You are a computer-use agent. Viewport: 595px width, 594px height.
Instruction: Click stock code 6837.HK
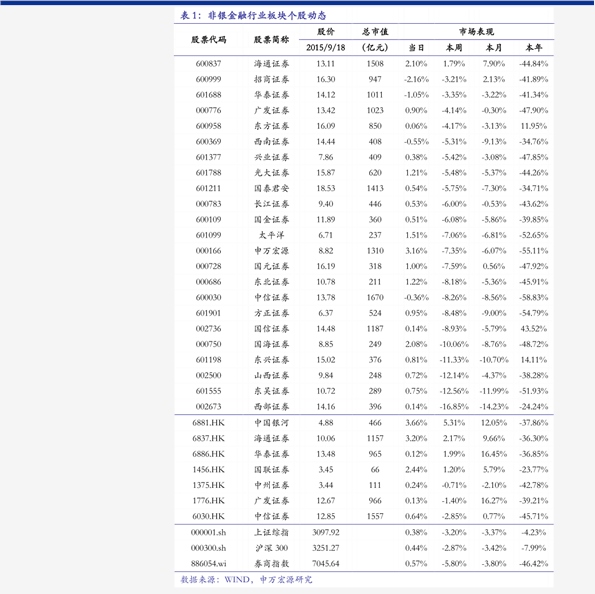[208, 438]
